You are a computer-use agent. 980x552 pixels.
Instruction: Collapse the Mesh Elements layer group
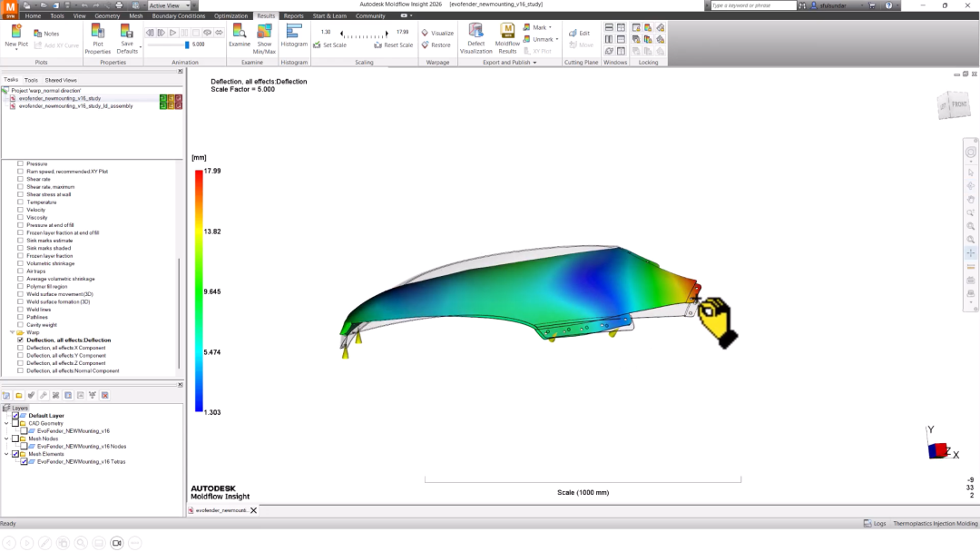7,454
